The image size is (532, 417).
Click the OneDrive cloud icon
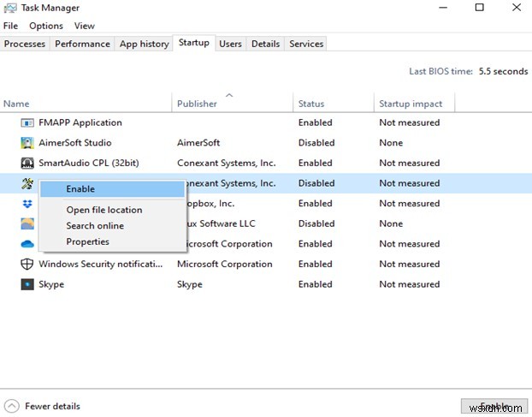(27, 244)
